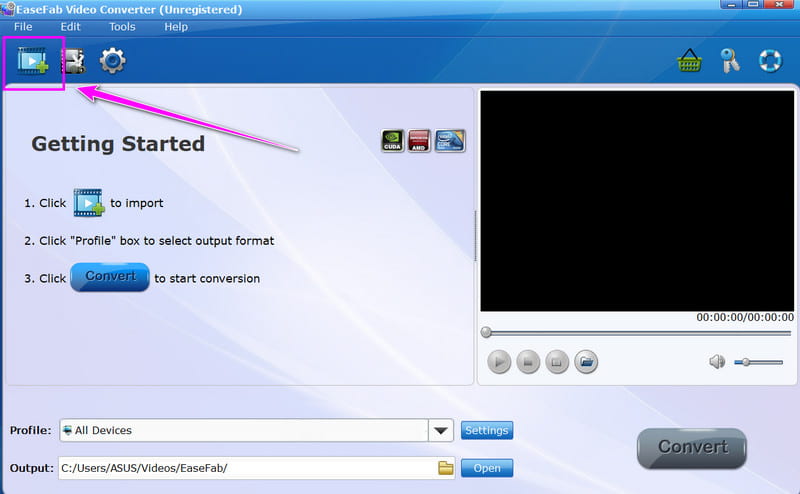Click the Add Video toolbar icon
800x494 pixels.
33,61
